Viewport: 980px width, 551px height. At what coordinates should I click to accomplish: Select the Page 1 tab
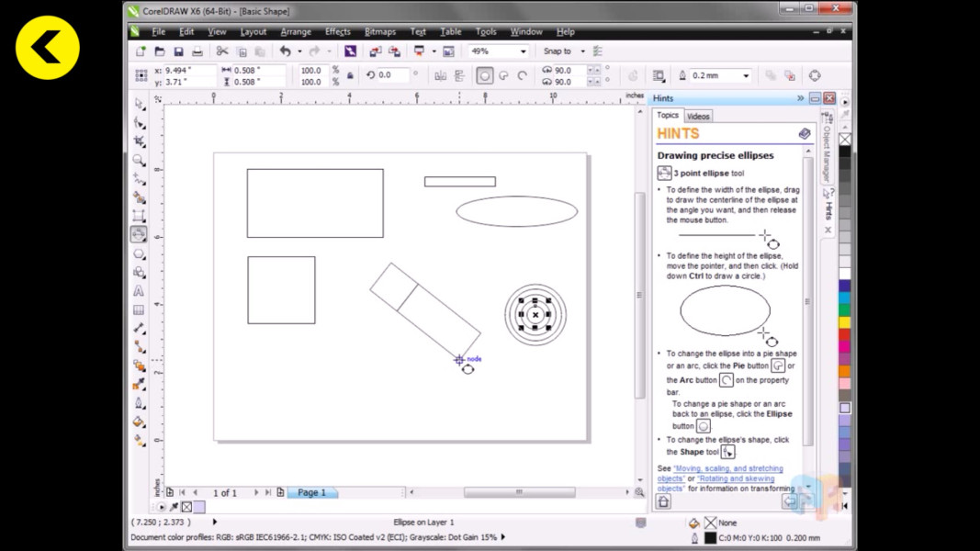pyautogui.click(x=312, y=492)
